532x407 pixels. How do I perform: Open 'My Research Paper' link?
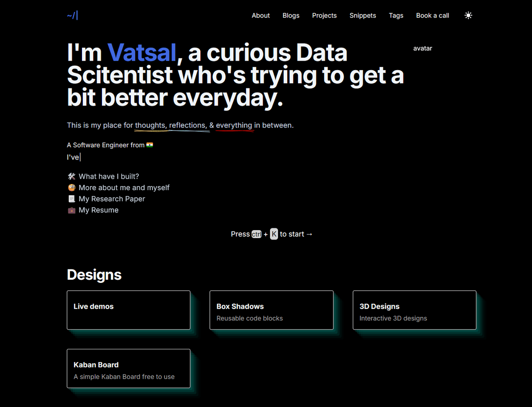(112, 199)
